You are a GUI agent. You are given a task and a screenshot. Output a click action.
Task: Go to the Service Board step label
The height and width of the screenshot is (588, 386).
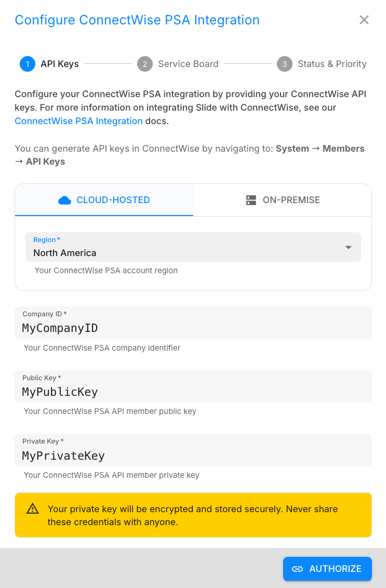[188, 64]
